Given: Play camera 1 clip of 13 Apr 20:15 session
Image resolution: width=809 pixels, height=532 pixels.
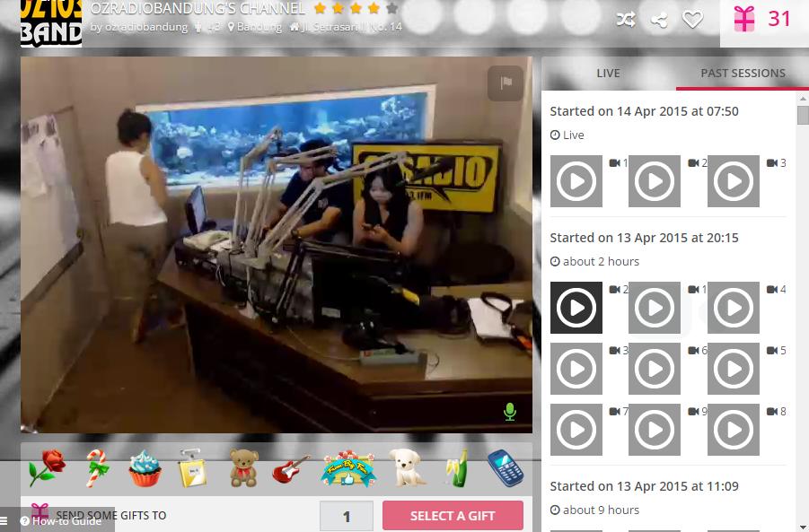Looking at the screenshot, I should [x=655, y=308].
